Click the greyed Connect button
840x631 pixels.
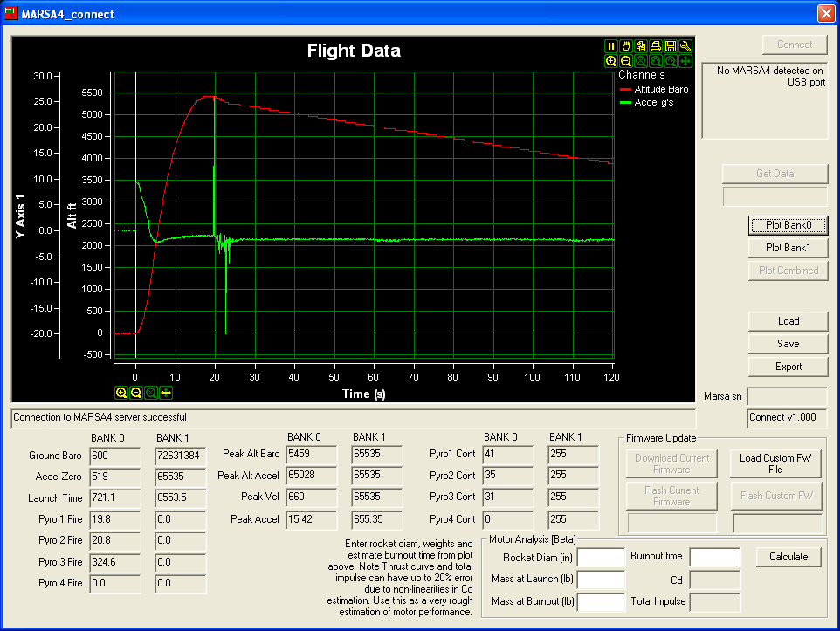[795, 45]
